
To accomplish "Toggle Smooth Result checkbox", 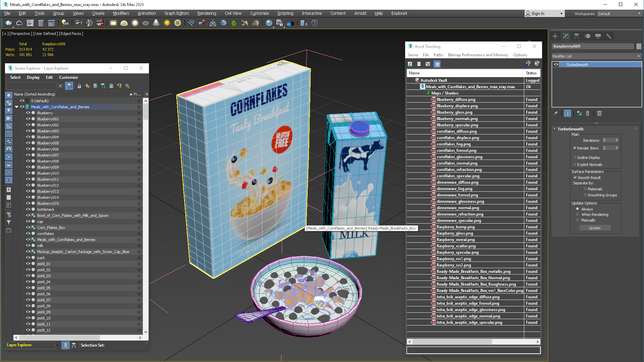I will click(x=575, y=178).
